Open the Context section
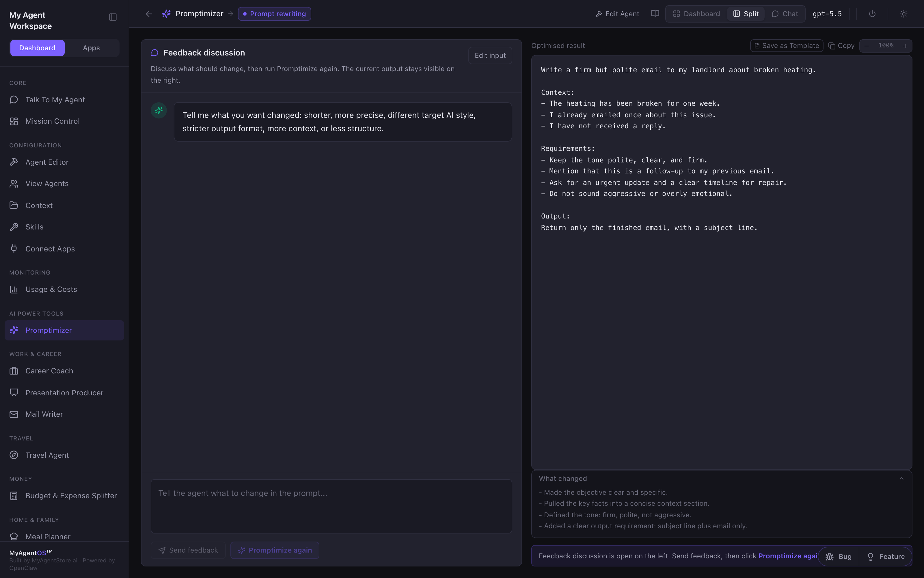Screen dimensions: 924x578 (64, 205)
